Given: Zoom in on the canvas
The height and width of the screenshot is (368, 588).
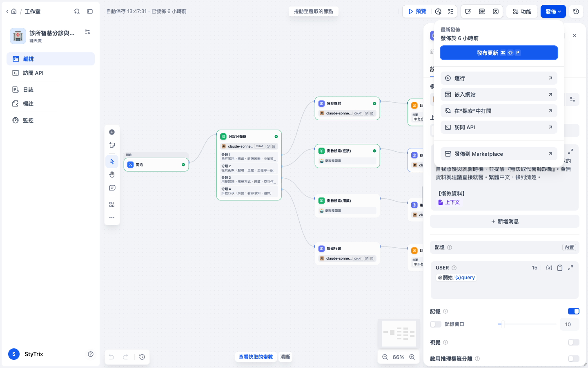Looking at the screenshot, I should (x=412, y=357).
